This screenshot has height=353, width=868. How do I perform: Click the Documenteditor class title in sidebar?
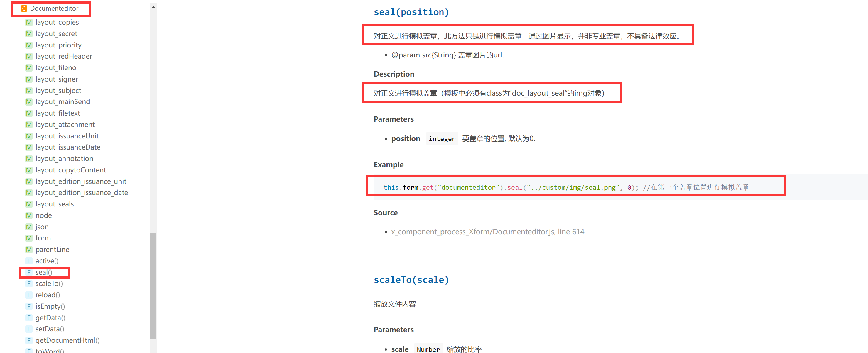click(54, 9)
